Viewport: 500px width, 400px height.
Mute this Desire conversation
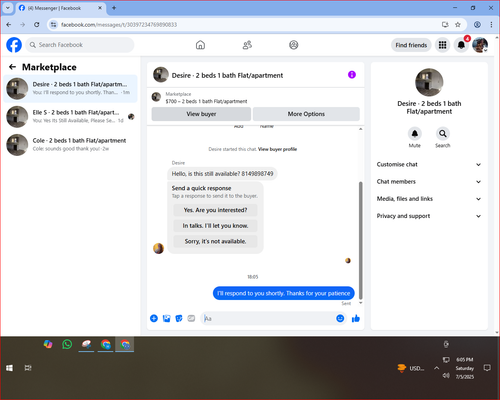[415, 134]
